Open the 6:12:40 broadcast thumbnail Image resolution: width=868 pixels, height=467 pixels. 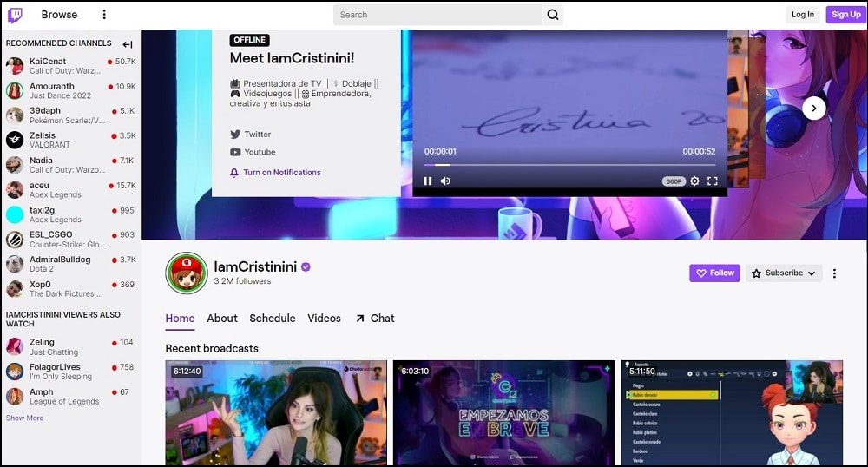[x=276, y=413]
